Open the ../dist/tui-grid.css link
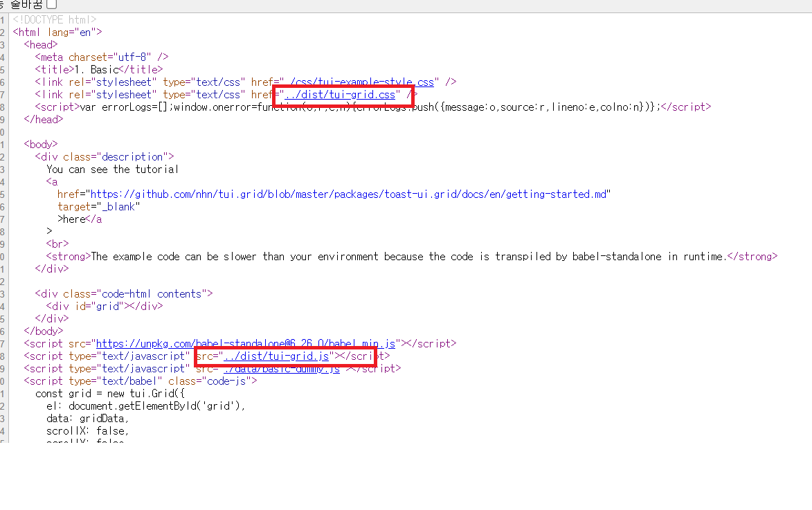The height and width of the screenshot is (510, 812). coord(340,95)
